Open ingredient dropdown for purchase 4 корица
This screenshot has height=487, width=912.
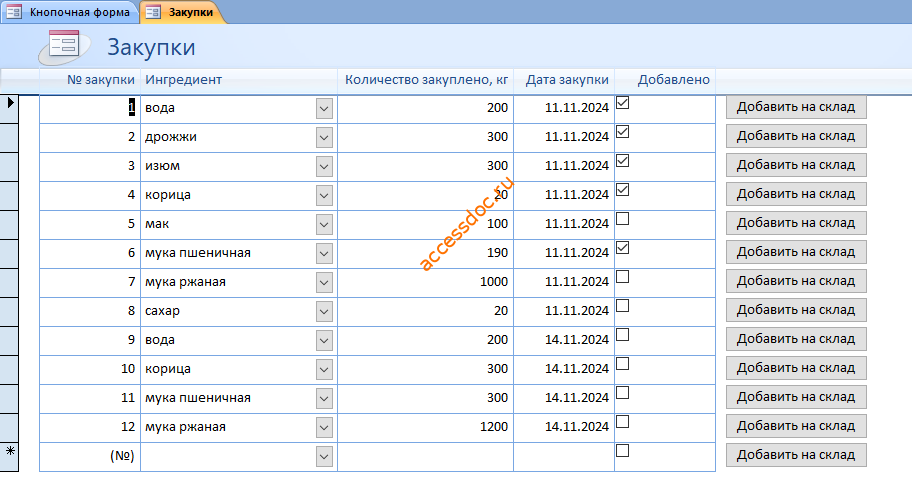pos(325,195)
